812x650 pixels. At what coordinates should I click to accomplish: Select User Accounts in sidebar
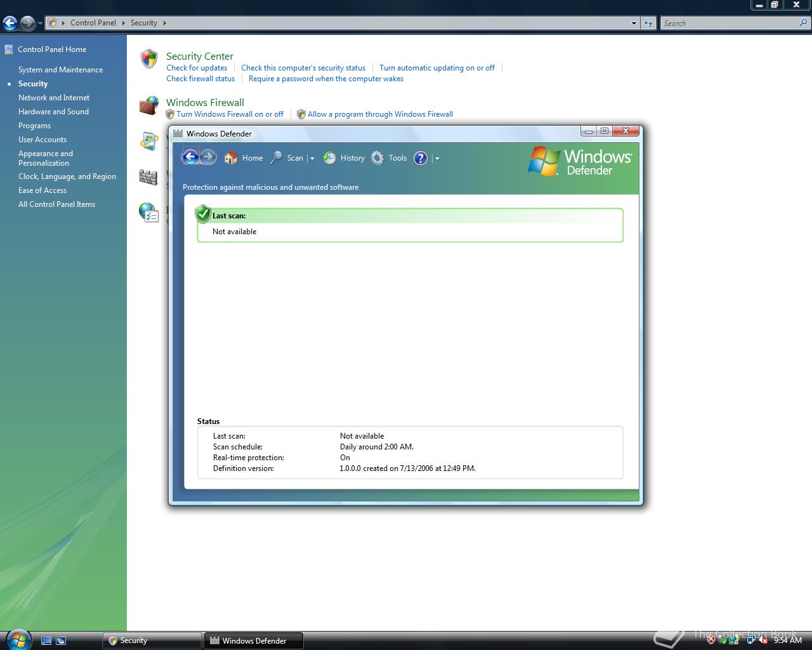[x=43, y=140]
